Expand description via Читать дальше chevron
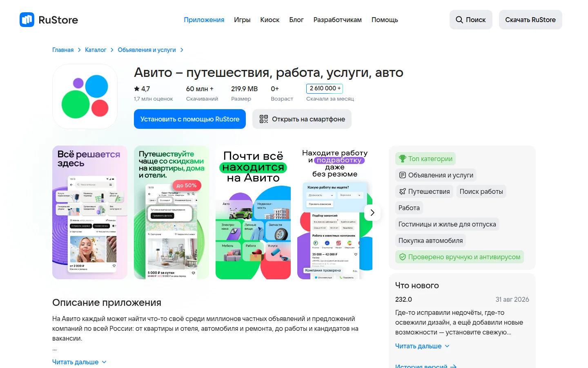Viewport: 588px width, 368px height. 104,362
